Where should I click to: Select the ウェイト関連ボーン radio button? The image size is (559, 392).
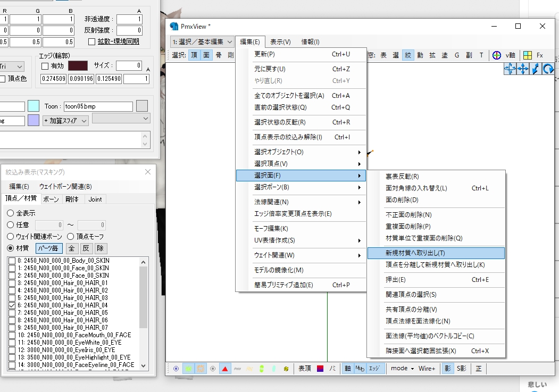pyautogui.click(x=10, y=237)
